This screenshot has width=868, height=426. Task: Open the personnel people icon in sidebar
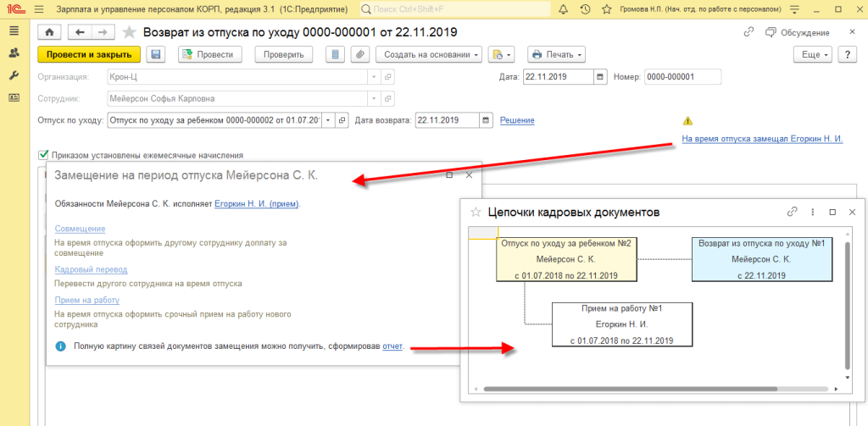coord(14,53)
